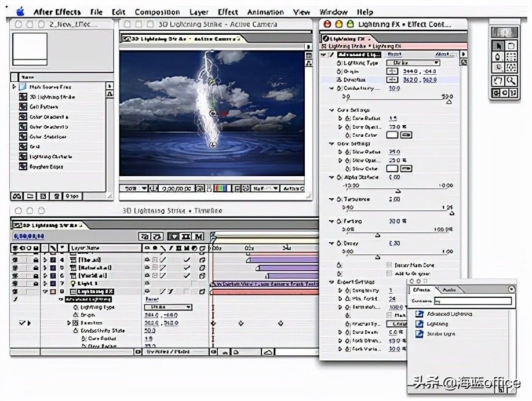Switch to the Audio tab in Effects palette
532x401 pixels.
[449, 290]
